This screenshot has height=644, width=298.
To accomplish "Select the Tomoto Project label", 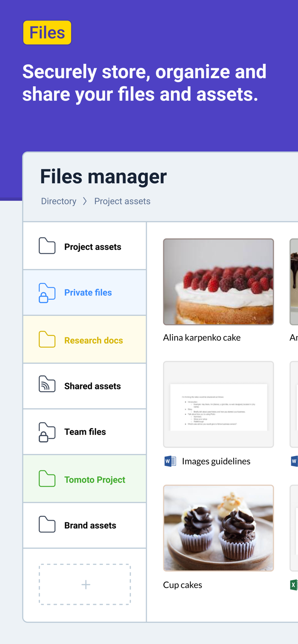I will pos(95,480).
